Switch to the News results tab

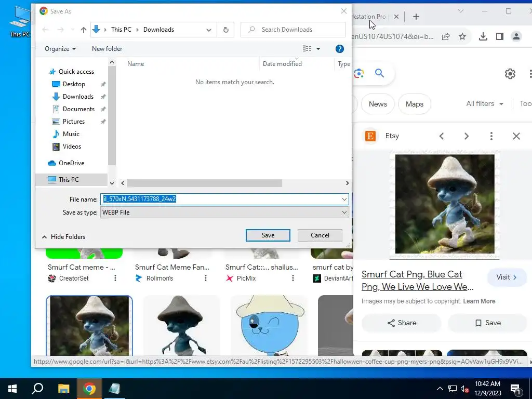[378, 104]
